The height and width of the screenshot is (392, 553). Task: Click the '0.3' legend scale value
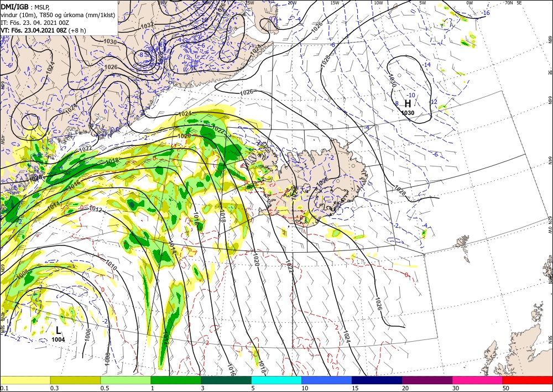click(x=54, y=388)
